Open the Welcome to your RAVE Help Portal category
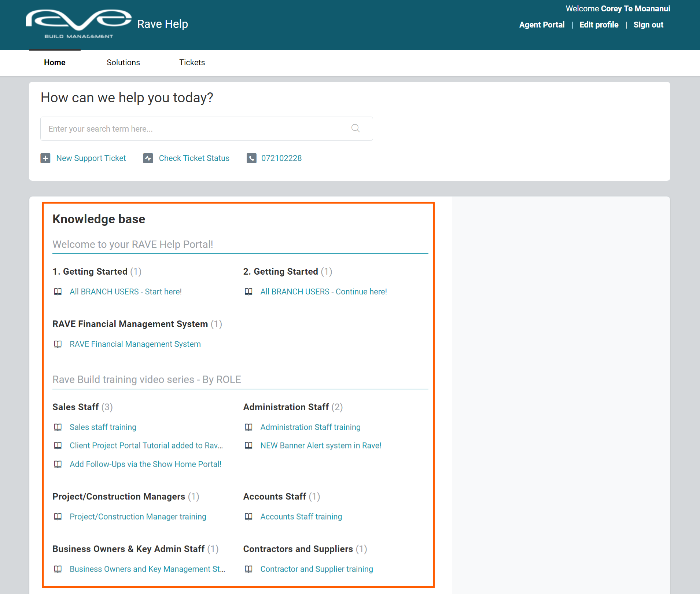700x594 pixels. tap(133, 245)
